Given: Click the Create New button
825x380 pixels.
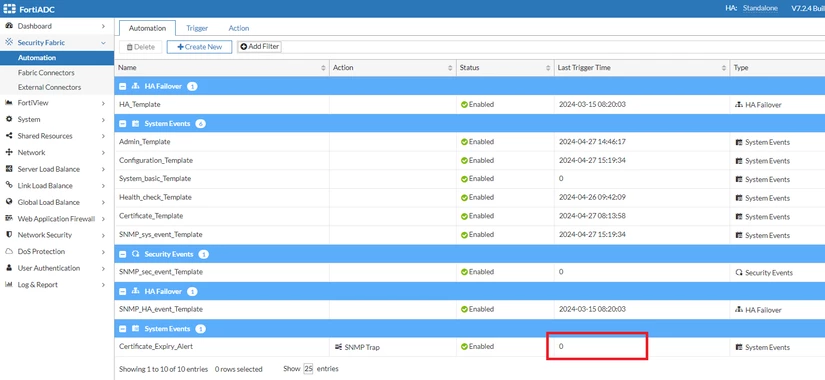Looking at the screenshot, I should 199,47.
